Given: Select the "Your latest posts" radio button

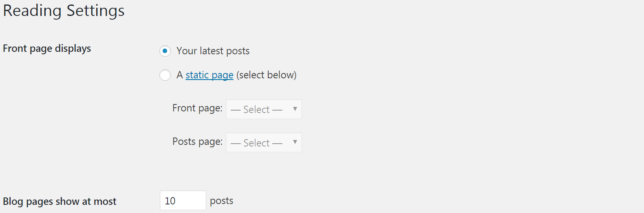Looking at the screenshot, I should point(165,51).
